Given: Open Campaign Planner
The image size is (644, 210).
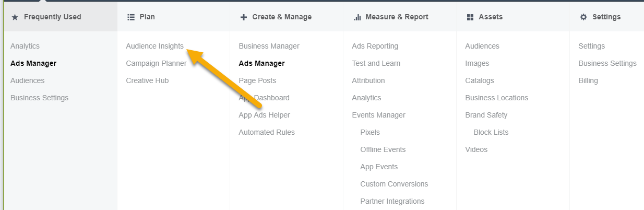Looking at the screenshot, I should 156,63.
